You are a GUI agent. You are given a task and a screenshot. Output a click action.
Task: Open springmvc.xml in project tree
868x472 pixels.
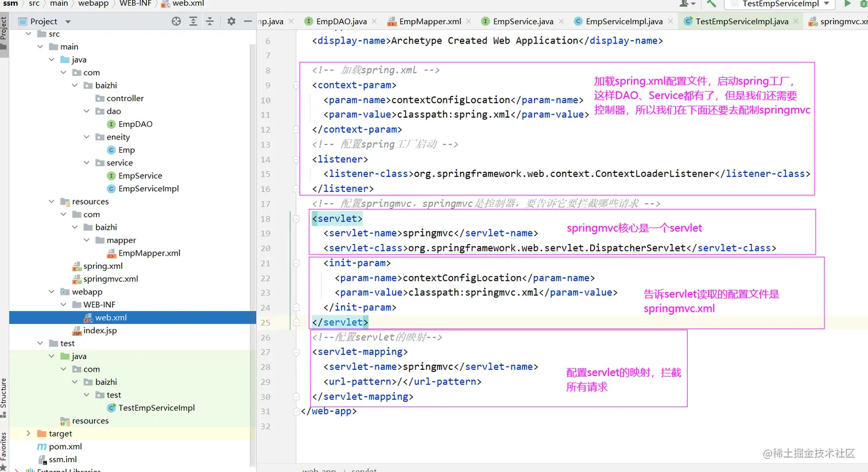click(x=110, y=279)
